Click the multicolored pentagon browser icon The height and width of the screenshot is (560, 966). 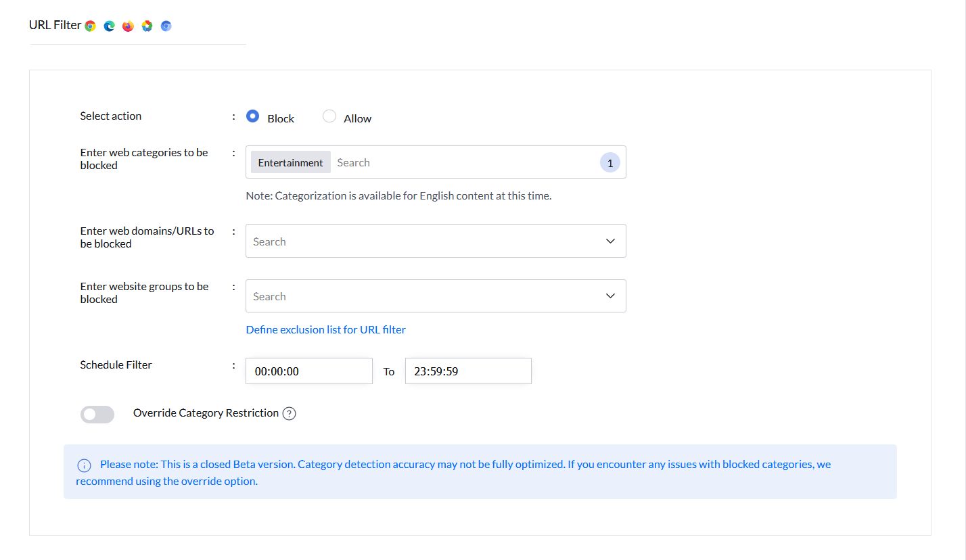pyautogui.click(x=147, y=26)
